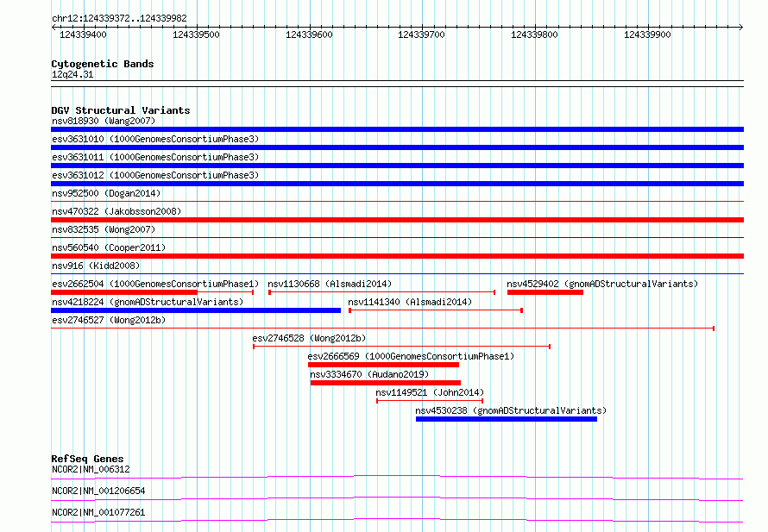Open nsv832535 (Wong2007) variant
The image size is (768, 532).
104,229
